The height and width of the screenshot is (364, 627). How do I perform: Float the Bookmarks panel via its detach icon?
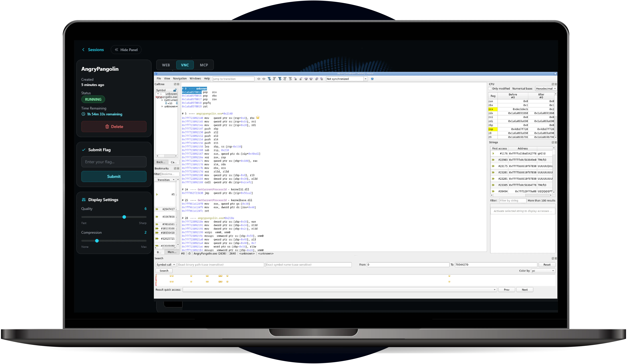pos(175,169)
